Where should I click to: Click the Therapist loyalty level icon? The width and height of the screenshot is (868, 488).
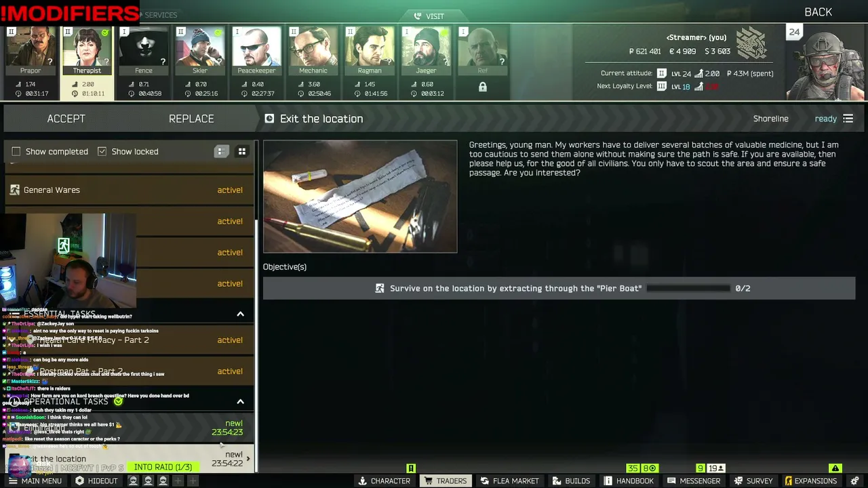(x=68, y=32)
